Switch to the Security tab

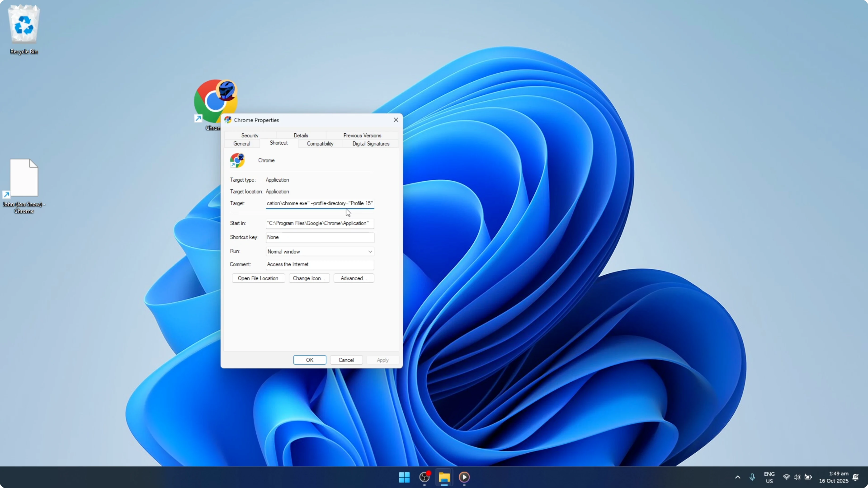[x=250, y=135]
